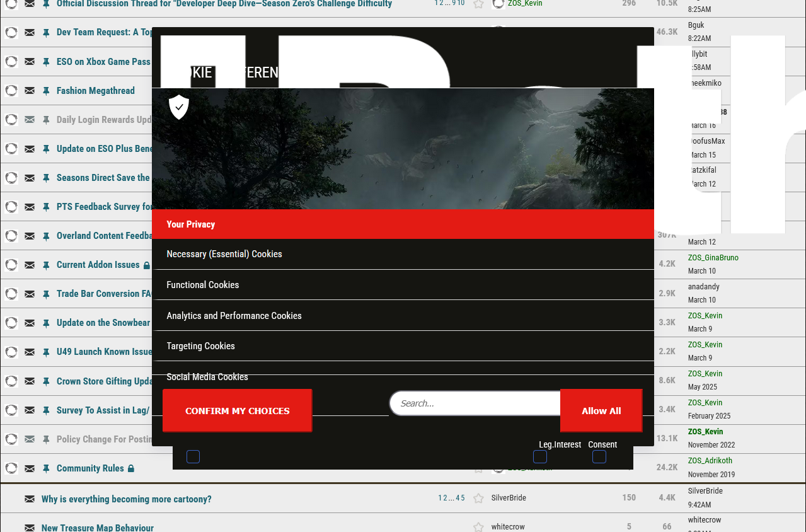Click view count 24.2K in Community Rules row
This screenshot has height=532, width=806.
[667, 468]
